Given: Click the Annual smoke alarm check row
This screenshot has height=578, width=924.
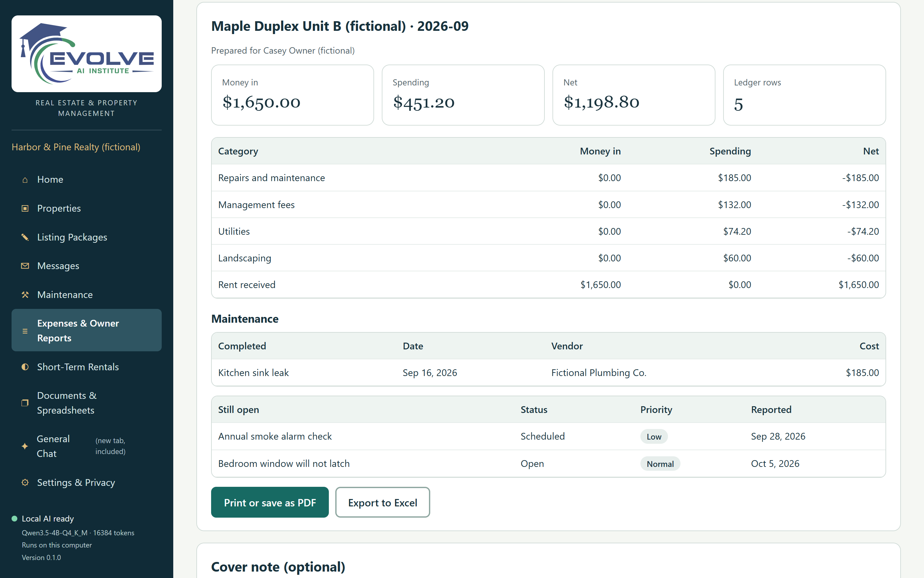Looking at the screenshot, I should tap(548, 436).
